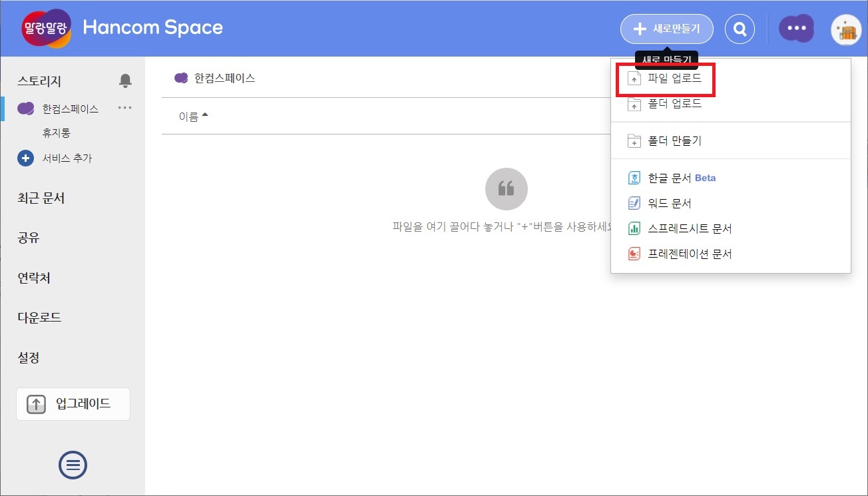Viewport: 868px width, 496px height.
Task: Open 설정 section
Action: pos(29,358)
